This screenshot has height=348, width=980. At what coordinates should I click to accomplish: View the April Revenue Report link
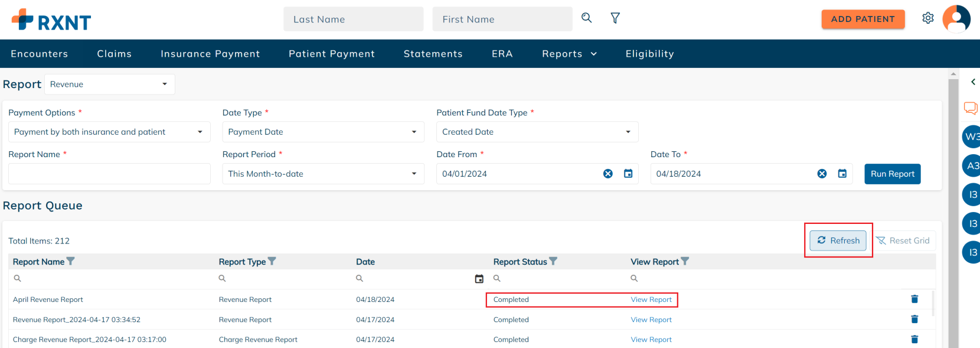click(x=651, y=300)
